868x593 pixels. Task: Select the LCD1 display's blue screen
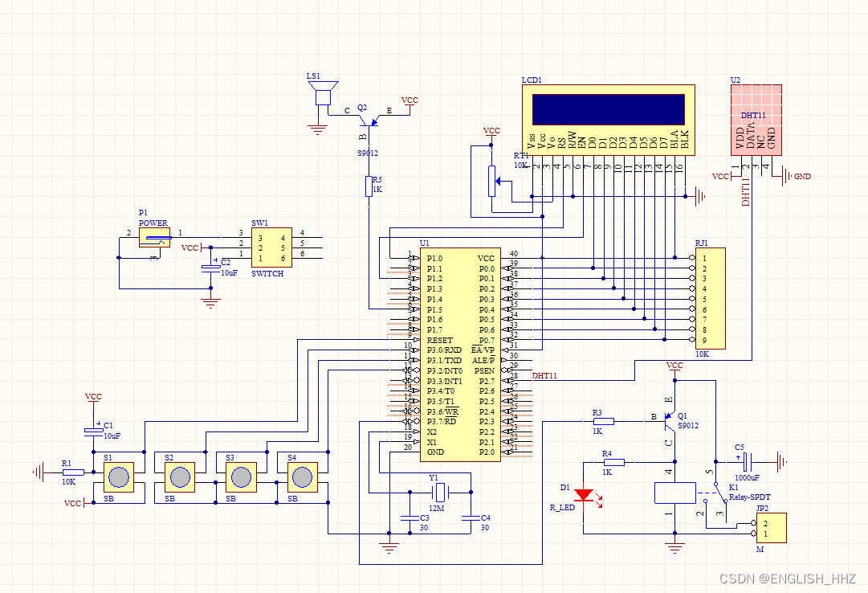[x=609, y=109]
